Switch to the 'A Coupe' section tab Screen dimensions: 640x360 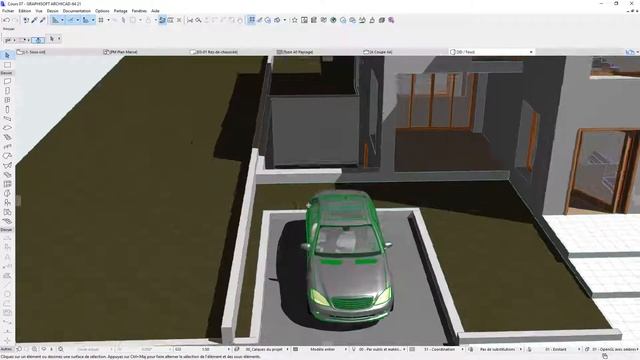tap(378, 52)
